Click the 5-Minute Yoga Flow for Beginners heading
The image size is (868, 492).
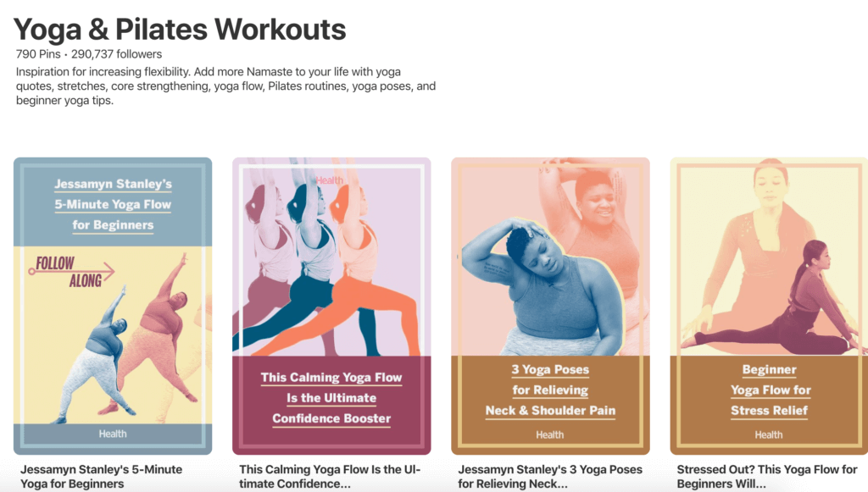[x=113, y=205]
